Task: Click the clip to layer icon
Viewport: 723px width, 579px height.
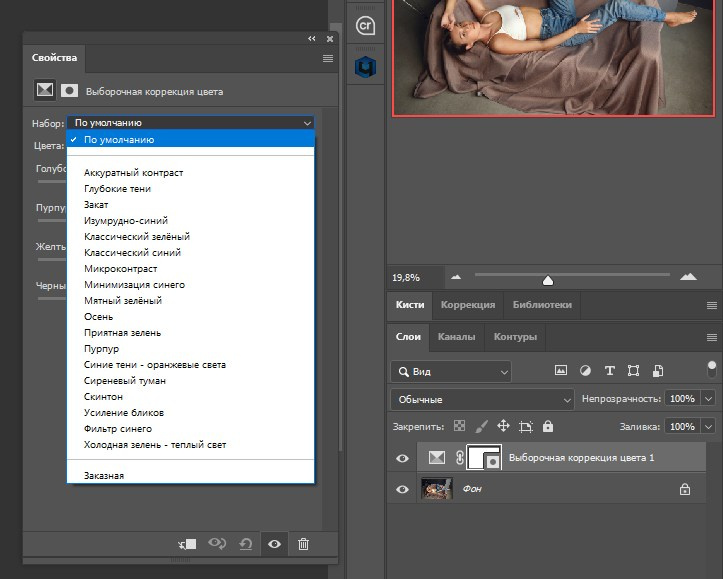Action: 187,543
